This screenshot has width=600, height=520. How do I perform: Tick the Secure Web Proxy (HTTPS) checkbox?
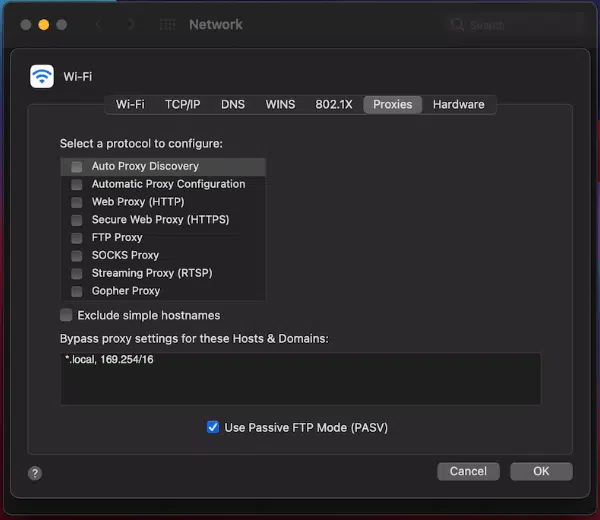pyautogui.click(x=77, y=220)
